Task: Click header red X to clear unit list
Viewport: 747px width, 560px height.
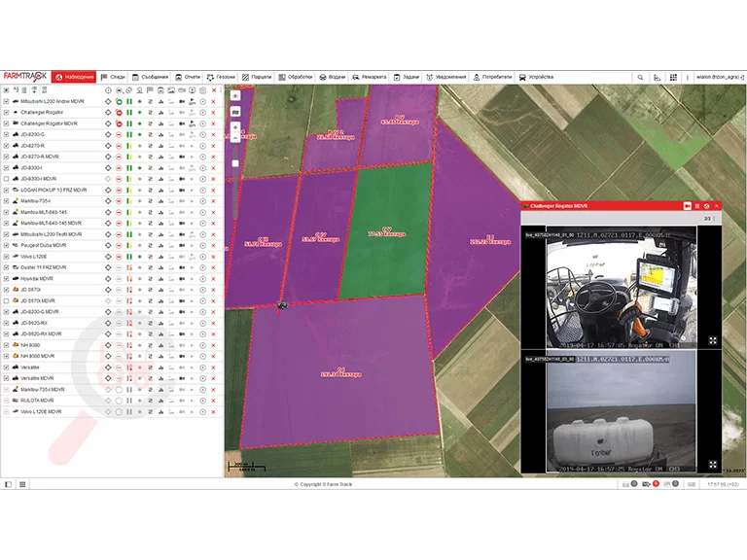Action: [x=214, y=90]
